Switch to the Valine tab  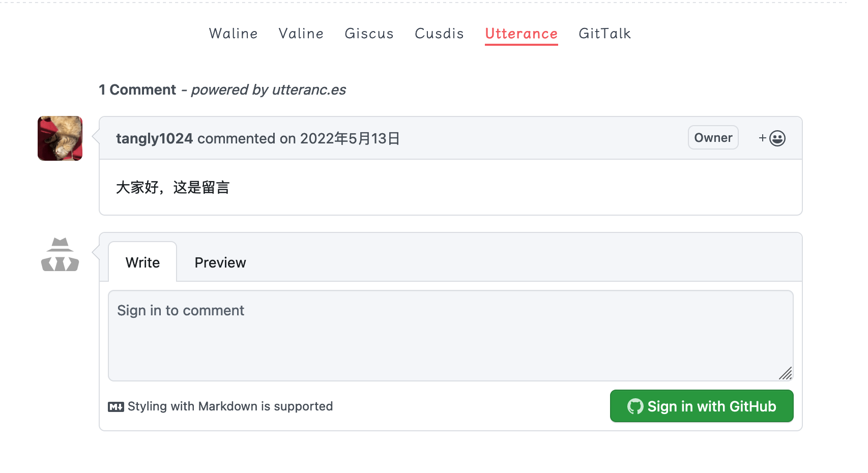coord(301,34)
